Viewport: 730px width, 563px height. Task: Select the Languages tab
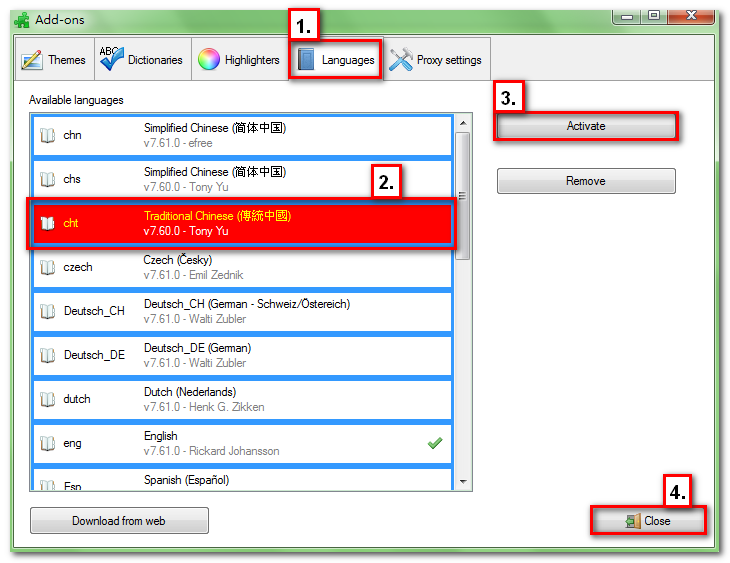coord(336,60)
